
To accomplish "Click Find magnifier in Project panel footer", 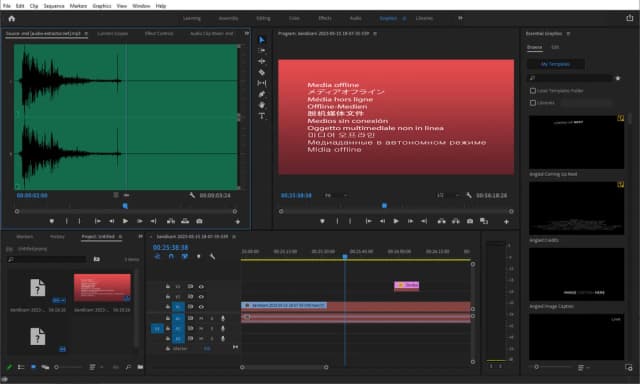I will click(128, 367).
